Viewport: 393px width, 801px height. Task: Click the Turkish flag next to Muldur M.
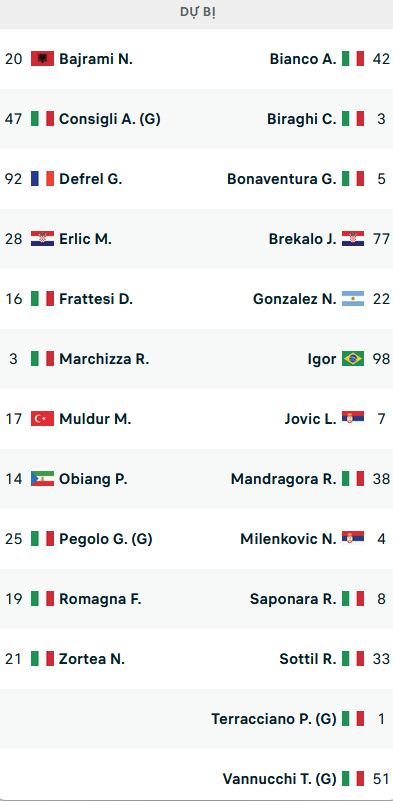click(42, 419)
